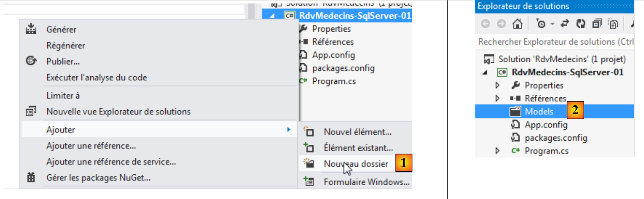Select packages.config in the right solution tree
Viewport: 644px width, 199px height.
556,138
